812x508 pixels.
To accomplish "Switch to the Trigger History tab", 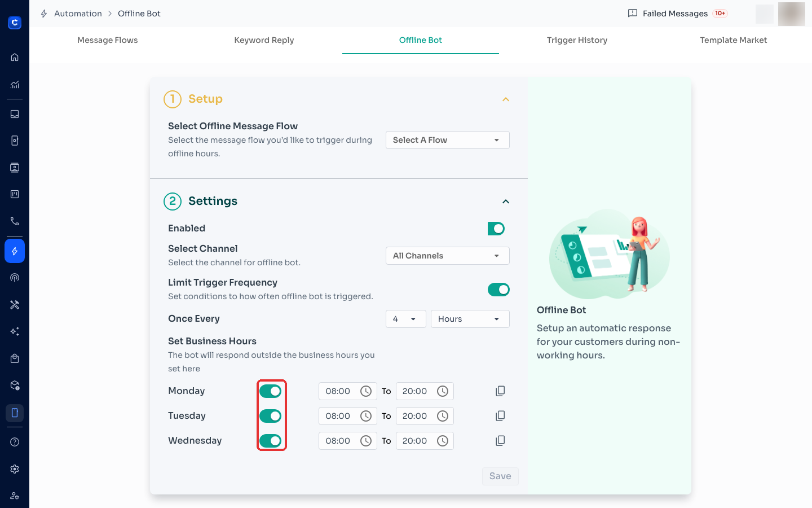I will (577, 40).
